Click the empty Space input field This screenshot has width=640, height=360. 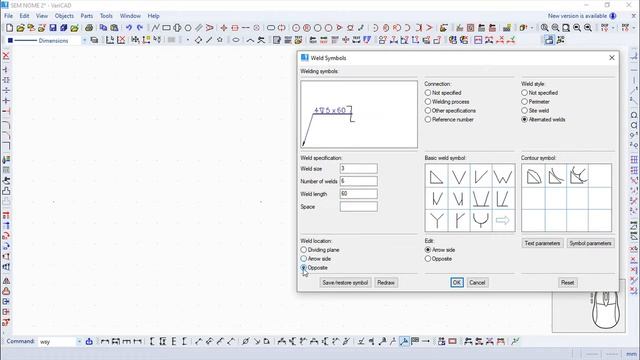tap(358, 207)
